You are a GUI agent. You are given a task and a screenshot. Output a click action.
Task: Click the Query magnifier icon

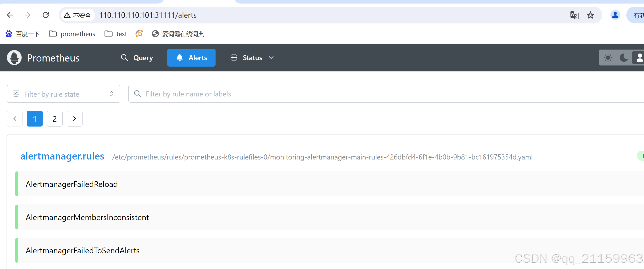(124, 58)
